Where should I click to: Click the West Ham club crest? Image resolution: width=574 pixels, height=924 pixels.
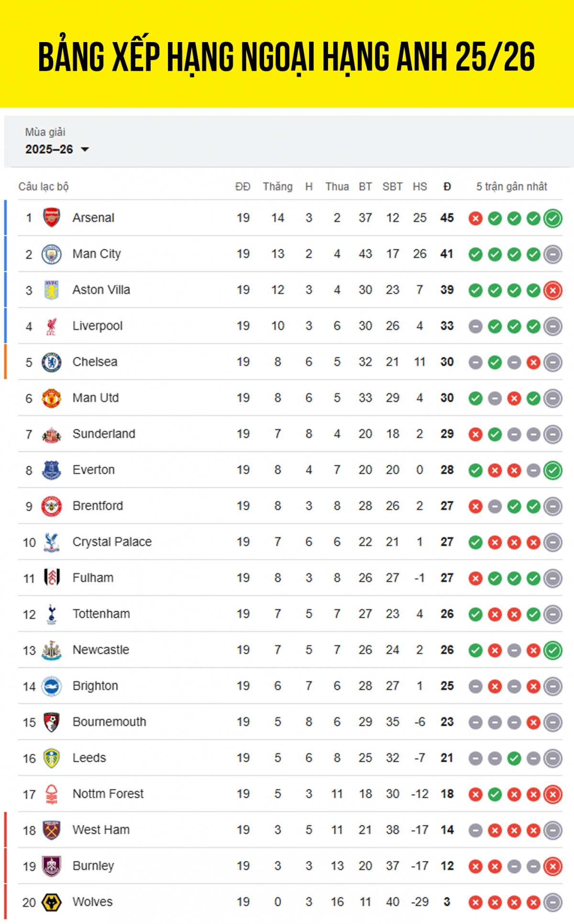tap(52, 830)
